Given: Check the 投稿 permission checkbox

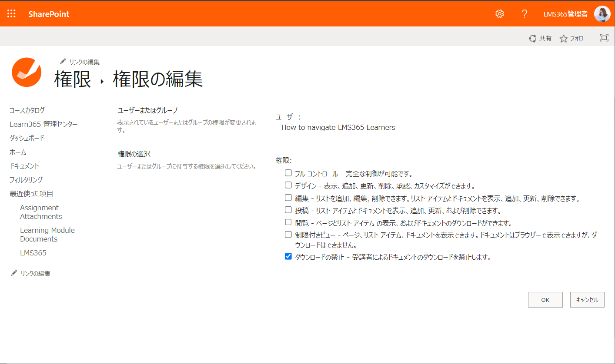Looking at the screenshot, I should [x=288, y=210].
